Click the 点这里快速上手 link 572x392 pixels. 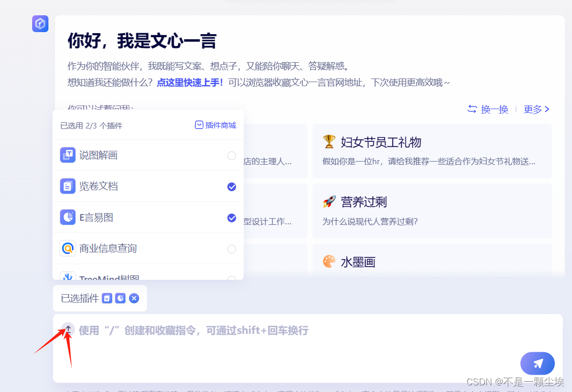click(190, 83)
